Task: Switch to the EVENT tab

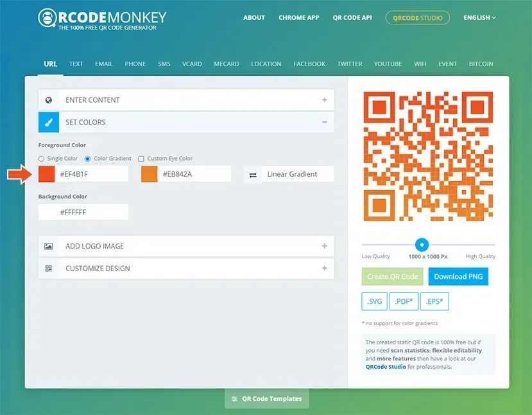Action: click(x=447, y=64)
